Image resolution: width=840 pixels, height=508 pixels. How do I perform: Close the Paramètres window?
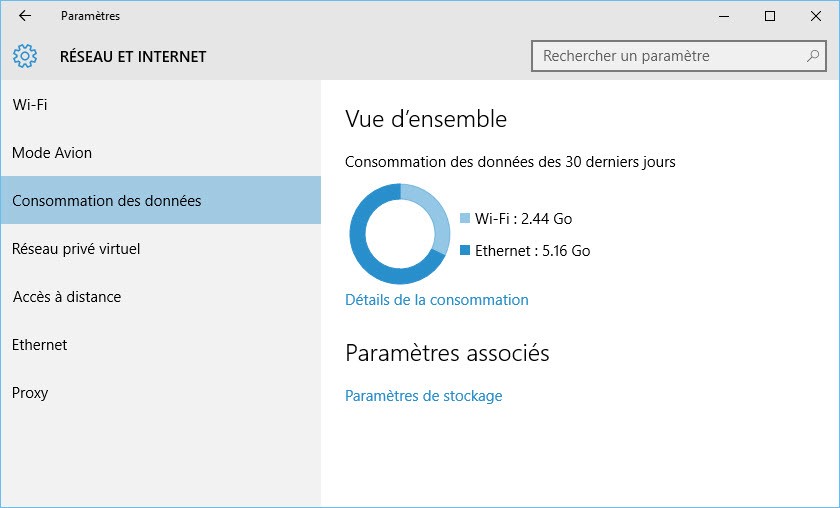[x=816, y=16]
